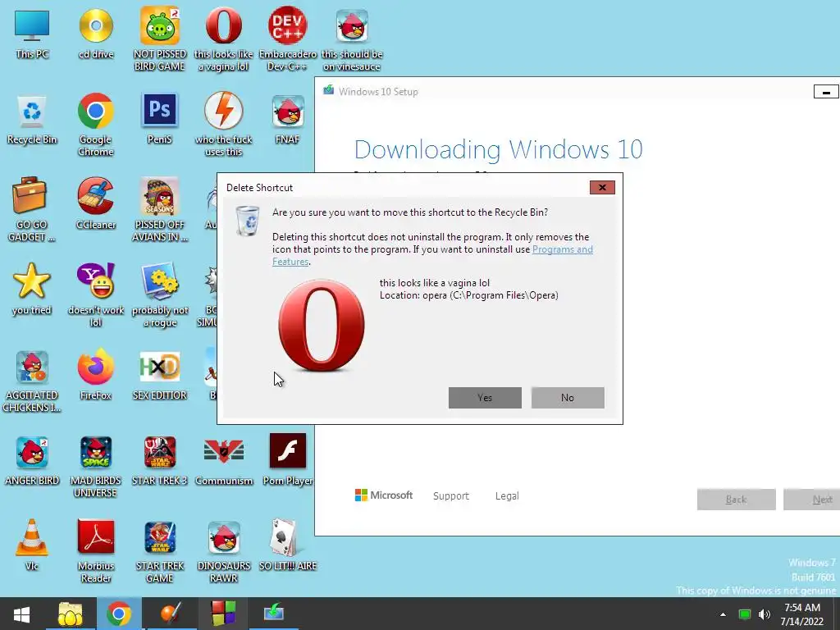Select the Photoshop icon labeled PeniS
Viewport: 840px width, 630px height.
tap(160, 119)
